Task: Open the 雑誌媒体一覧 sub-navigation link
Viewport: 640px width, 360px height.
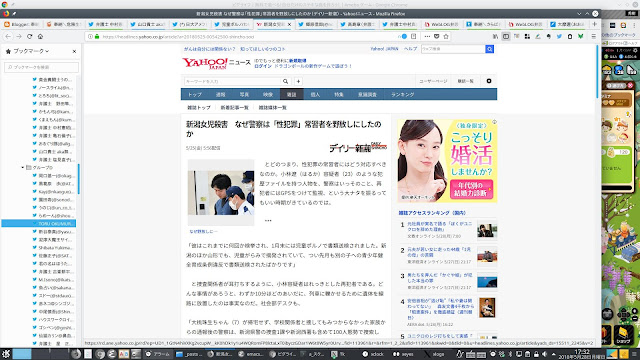Action: [x=272, y=108]
